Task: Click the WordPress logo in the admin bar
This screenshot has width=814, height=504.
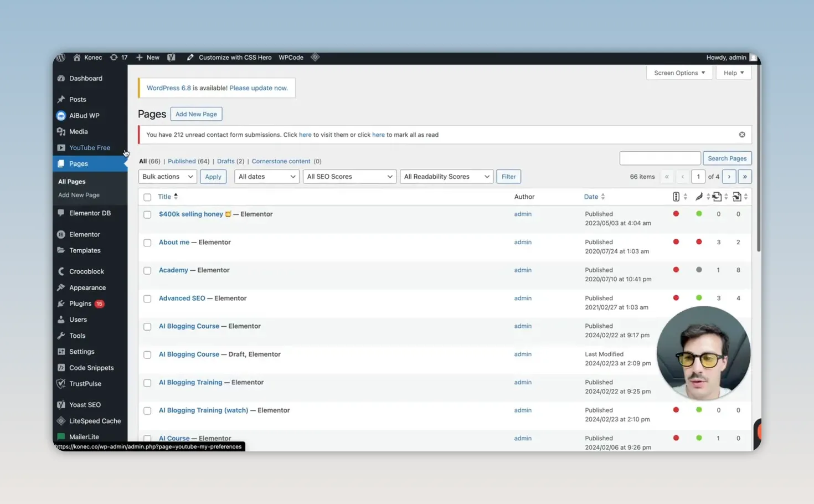Action: (61, 58)
